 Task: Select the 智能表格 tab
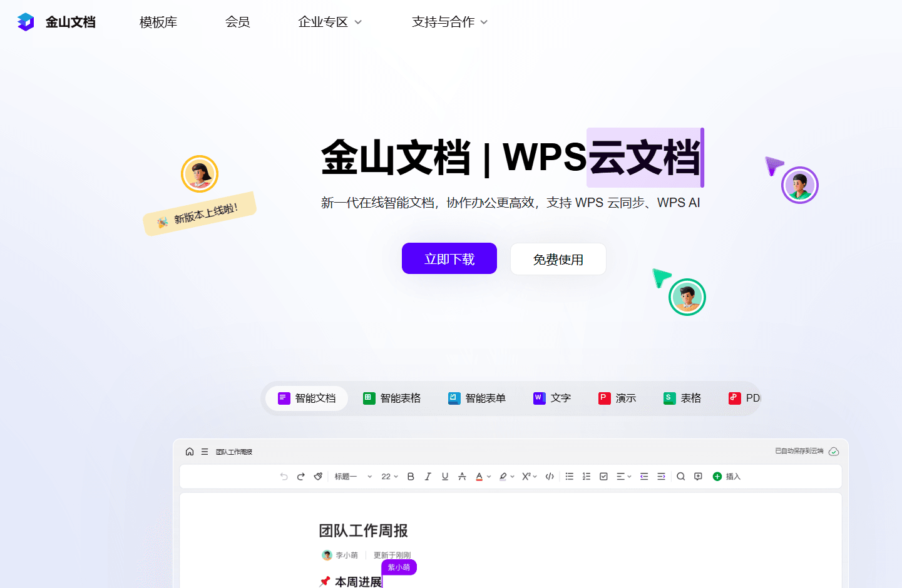pos(392,398)
